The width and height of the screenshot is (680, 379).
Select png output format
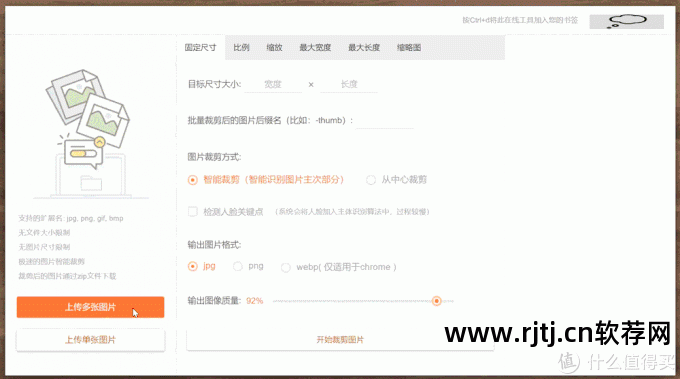[x=238, y=266]
